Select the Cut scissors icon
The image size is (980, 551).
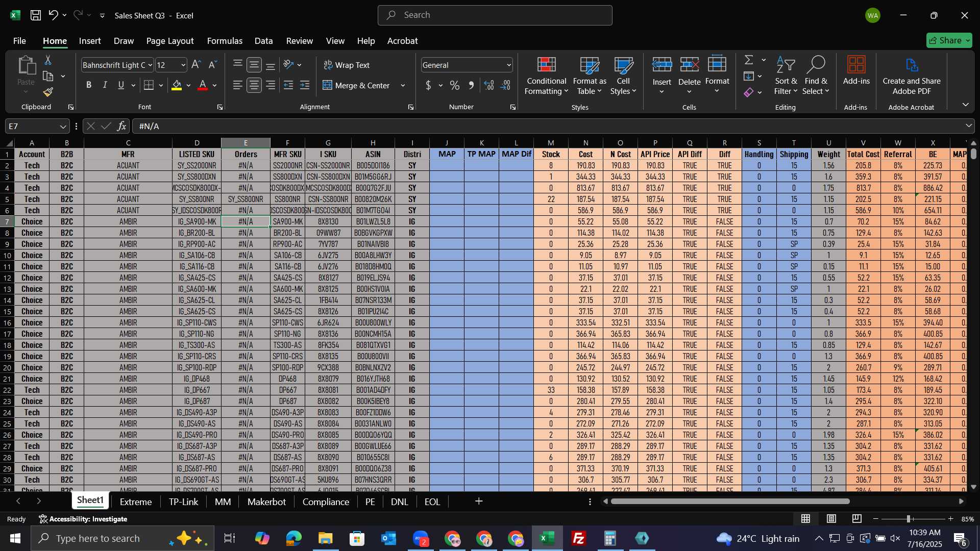coord(48,60)
